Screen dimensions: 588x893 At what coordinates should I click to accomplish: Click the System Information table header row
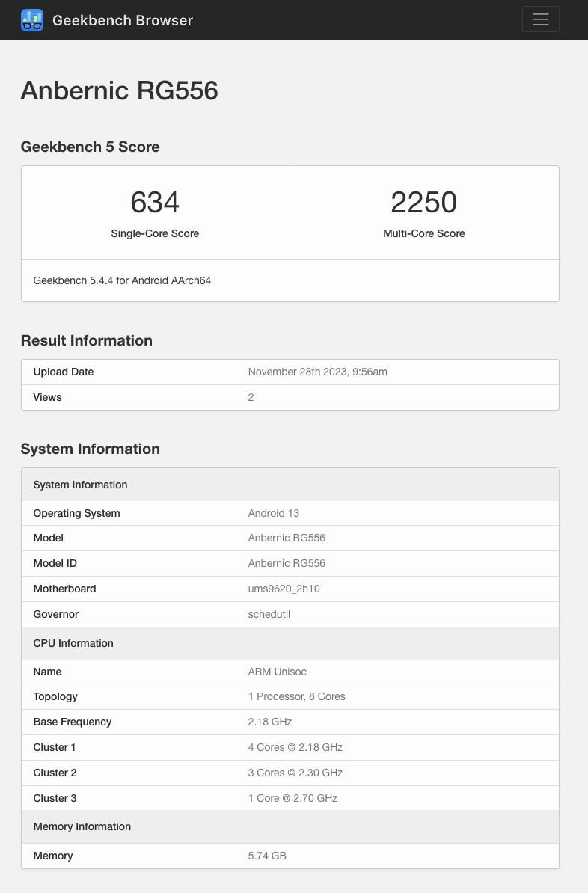click(290, 485)
